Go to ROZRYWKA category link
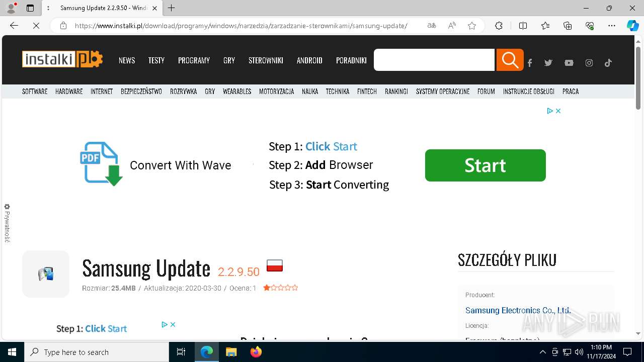The image size is (644, 362). coord(183,92)
